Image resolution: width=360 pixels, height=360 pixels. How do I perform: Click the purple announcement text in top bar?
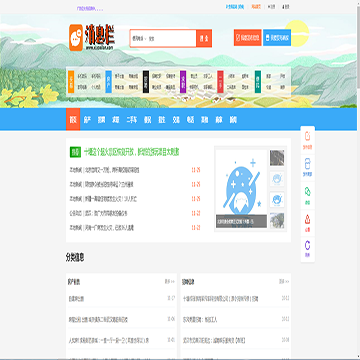pos(90,9)
